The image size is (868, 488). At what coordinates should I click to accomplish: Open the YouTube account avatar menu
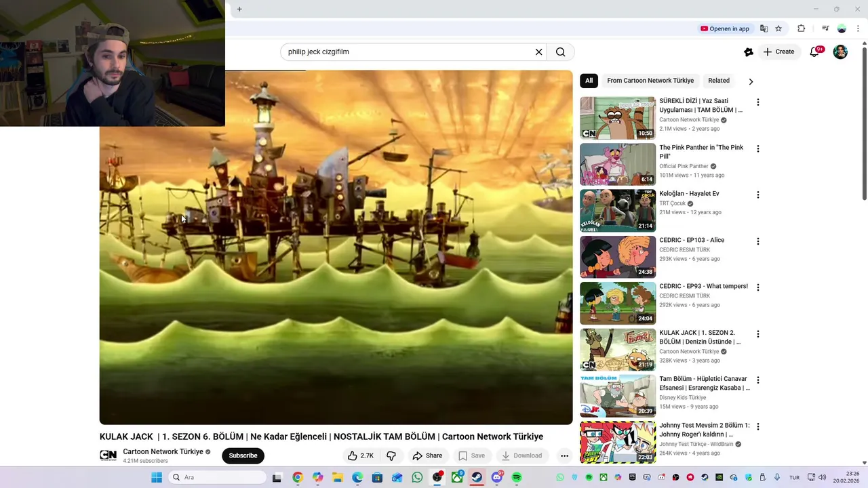pos(840,52)
